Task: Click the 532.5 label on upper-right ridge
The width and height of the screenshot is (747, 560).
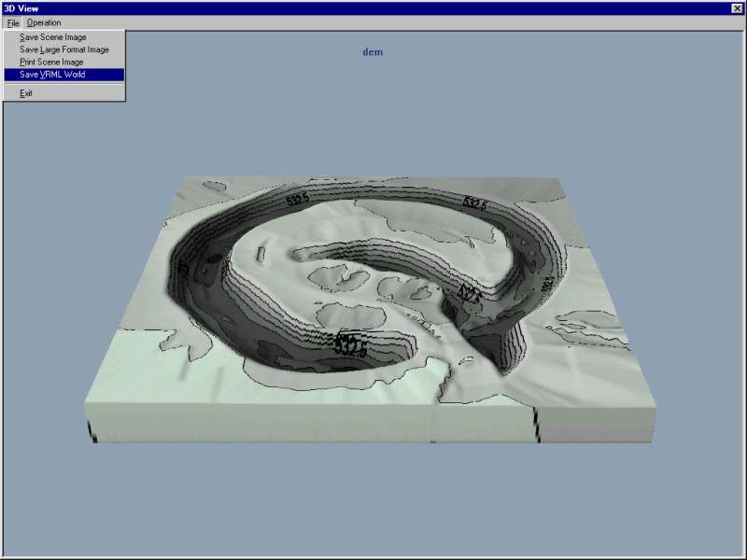Action: pos(474,203)
